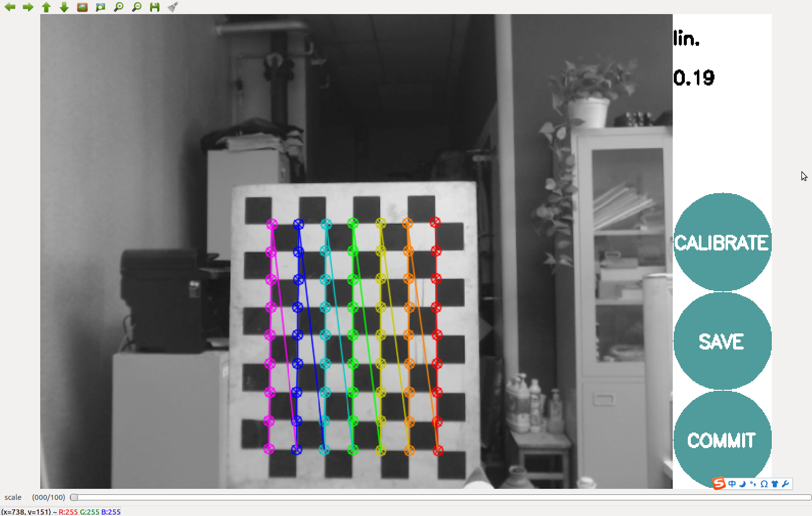Select the zoom in magnifier tool

coord(118,7)
